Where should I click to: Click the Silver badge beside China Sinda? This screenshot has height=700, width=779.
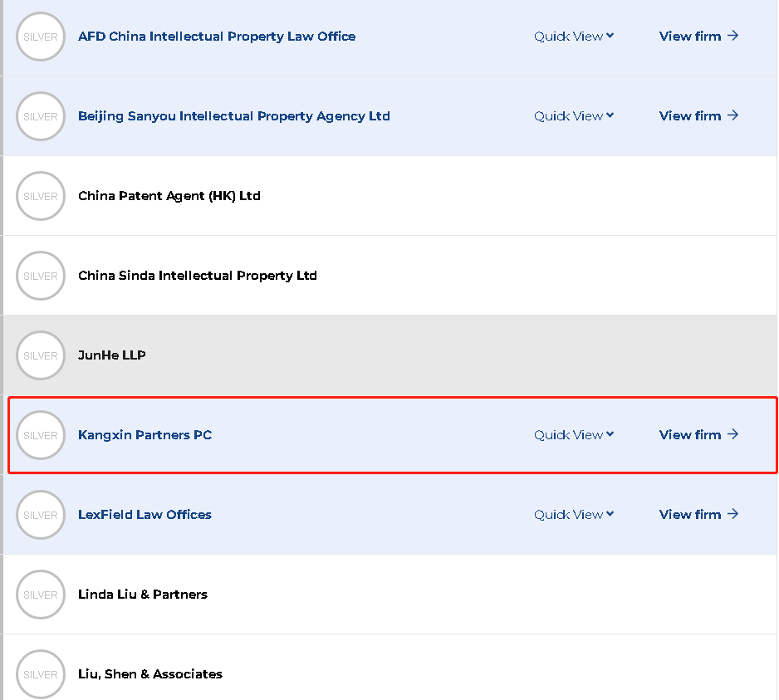click(41, 276)
